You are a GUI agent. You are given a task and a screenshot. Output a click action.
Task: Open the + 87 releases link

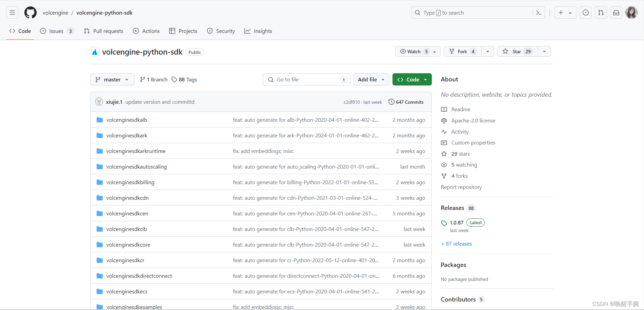[457, 244]
